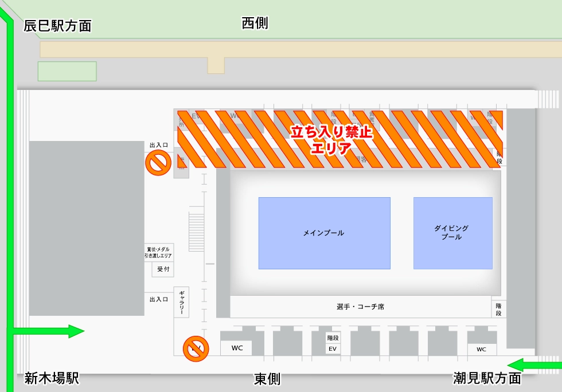This screenshot has height=392, width=562.
Task: Click the upper 出入口 entrance label
Action: [158, 146]
